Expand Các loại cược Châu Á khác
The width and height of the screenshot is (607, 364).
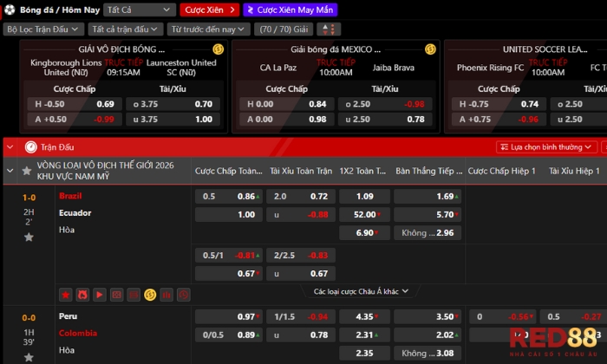pos(361,291)
